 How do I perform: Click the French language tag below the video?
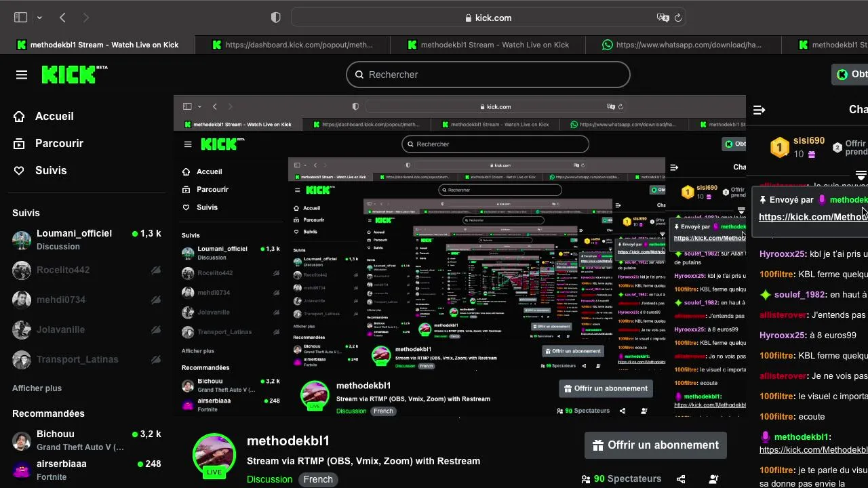(318, 479)
